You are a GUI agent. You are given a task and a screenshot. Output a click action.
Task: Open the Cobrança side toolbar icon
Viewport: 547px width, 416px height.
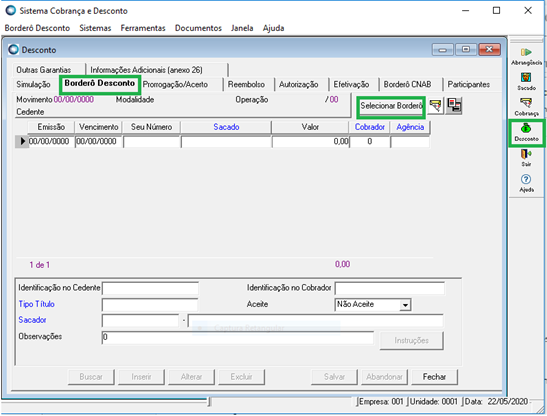point(526,107)
